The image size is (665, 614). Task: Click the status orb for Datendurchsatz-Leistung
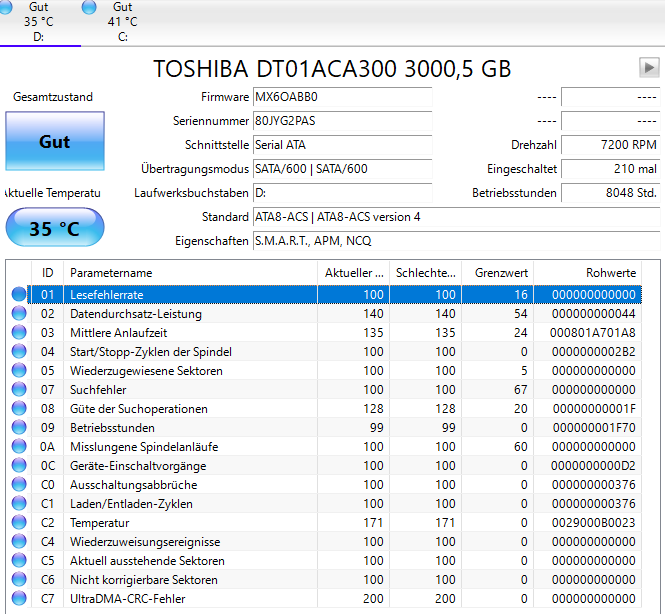coord(19,313)
